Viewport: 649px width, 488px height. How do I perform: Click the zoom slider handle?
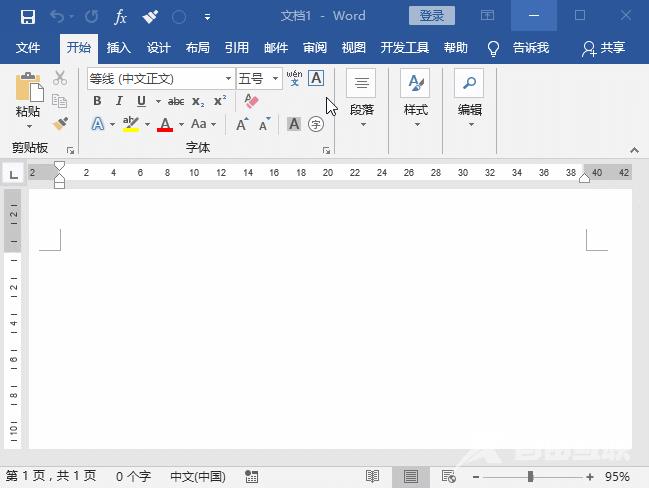tap(530, 477)
